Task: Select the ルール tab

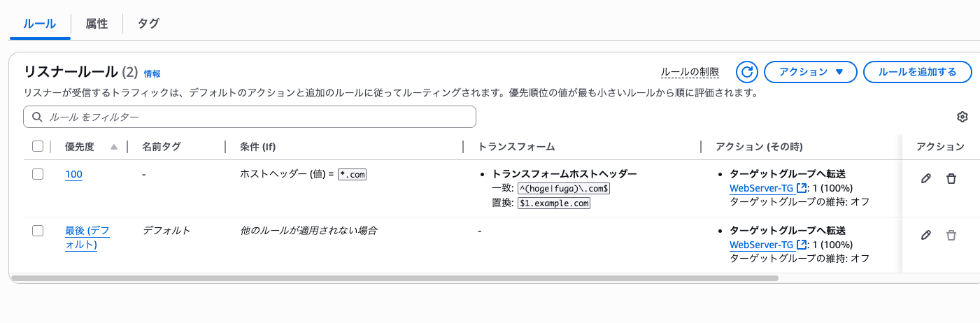Action: point(40,24)
